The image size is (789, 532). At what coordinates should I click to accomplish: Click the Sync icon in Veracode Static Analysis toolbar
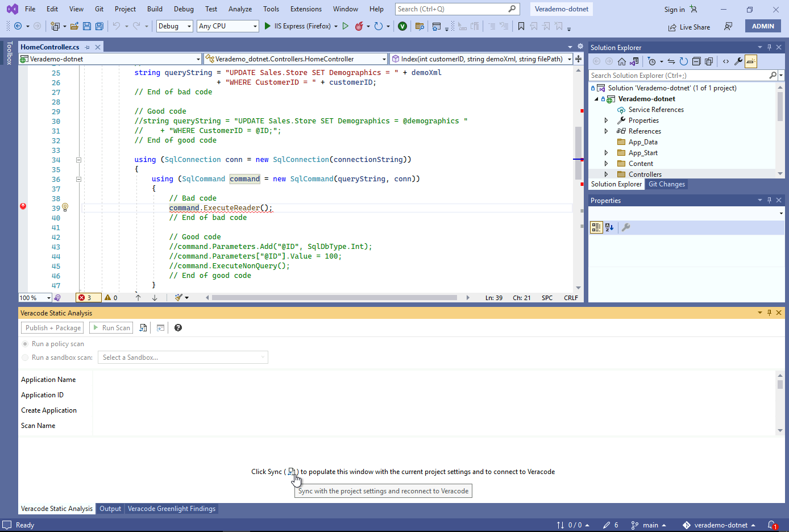(143, 328)
